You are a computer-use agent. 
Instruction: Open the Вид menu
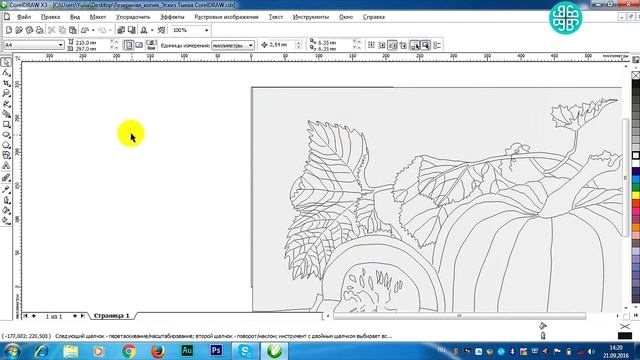point(75,17)
